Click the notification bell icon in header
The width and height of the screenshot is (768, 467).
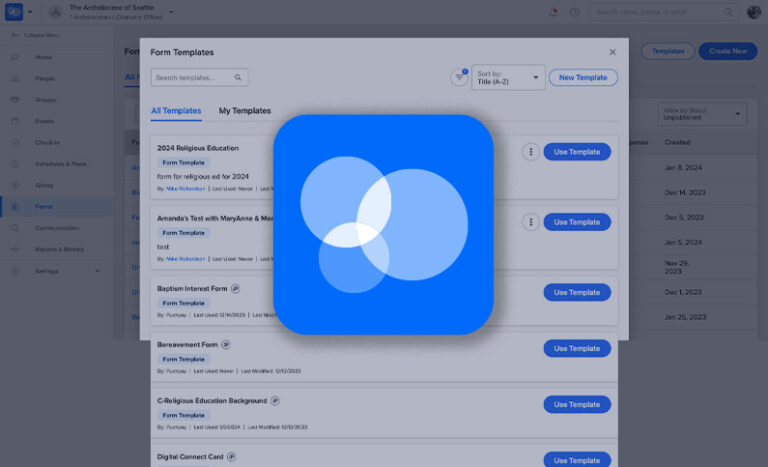point(553,12)
